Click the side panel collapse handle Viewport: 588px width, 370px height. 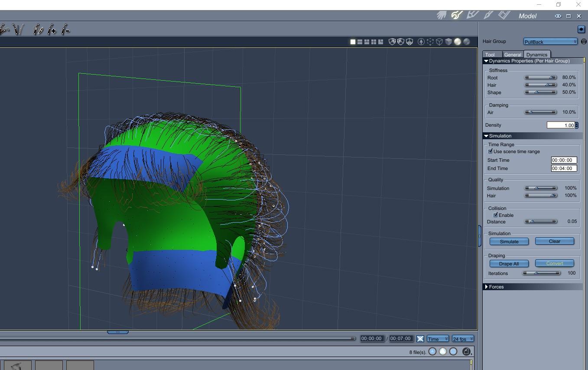(x=480, y=236)
